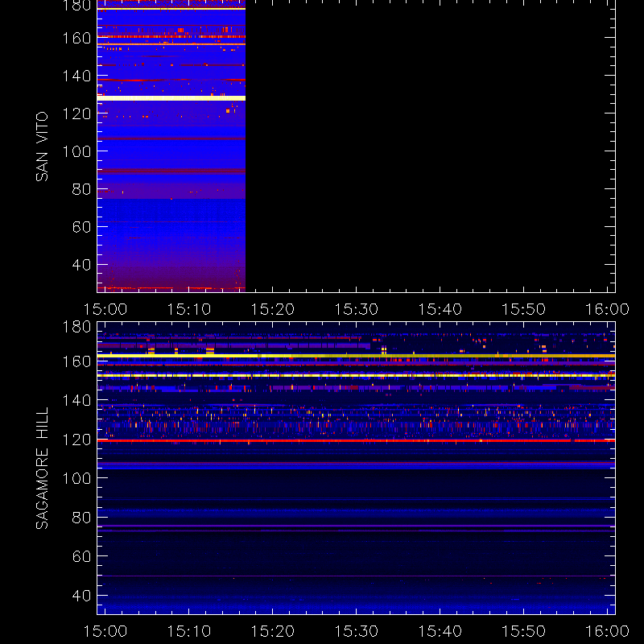Click the red band at 120 in Sagamore Hill
Image resolution: width=644 pixels, height=644 pixels.
click(356, 440)
